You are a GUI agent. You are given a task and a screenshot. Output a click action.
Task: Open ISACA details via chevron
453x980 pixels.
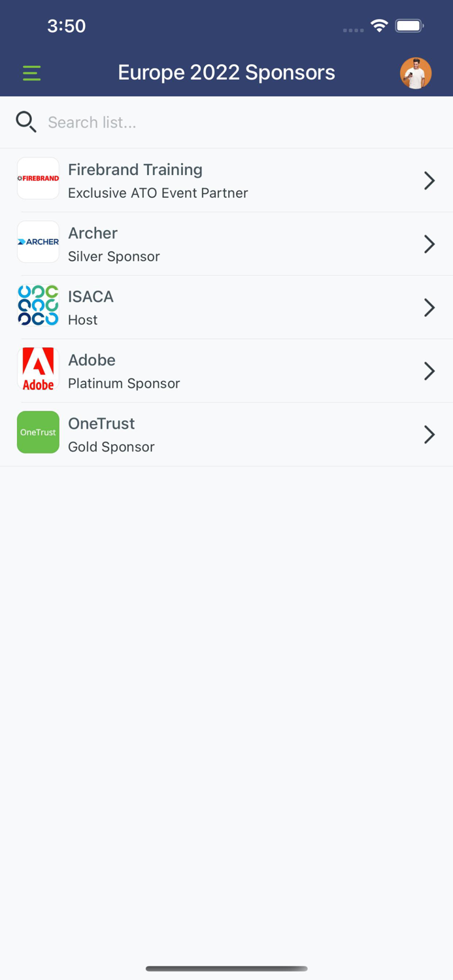tap(429, 307)
